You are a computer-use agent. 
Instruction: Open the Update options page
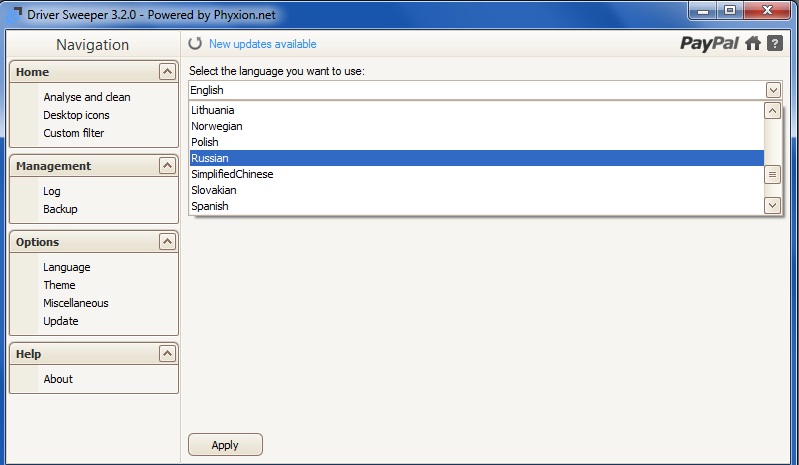[61, 321]
